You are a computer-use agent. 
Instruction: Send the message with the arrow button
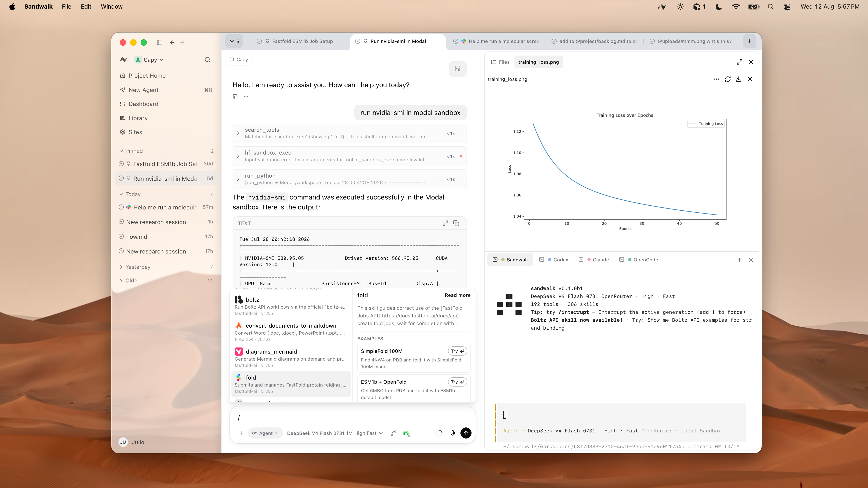pyautogui.click(x=466, y=433)
